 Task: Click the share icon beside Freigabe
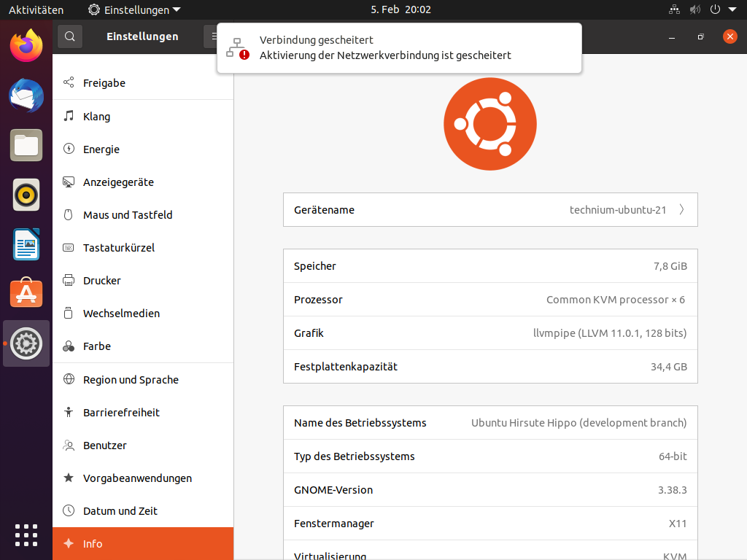[x=69, y=82]
